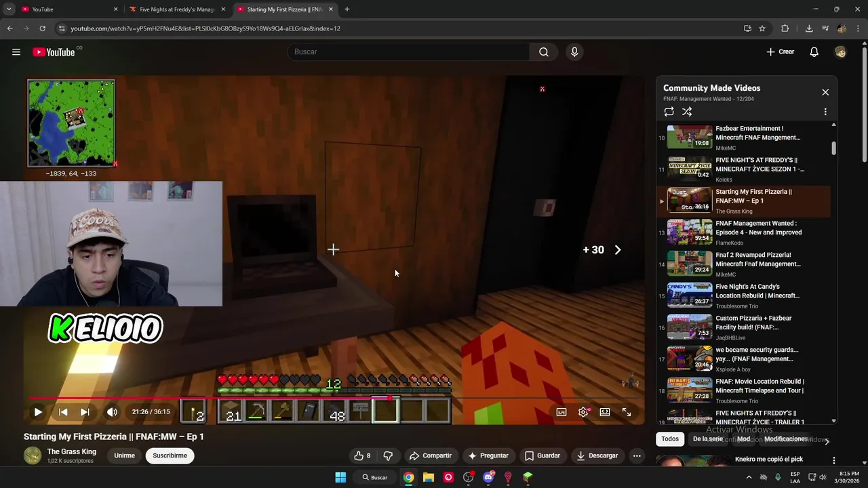Click the search magnifier button
The width and height of the screenshot is (868, 488).
(x=544, y=52)
